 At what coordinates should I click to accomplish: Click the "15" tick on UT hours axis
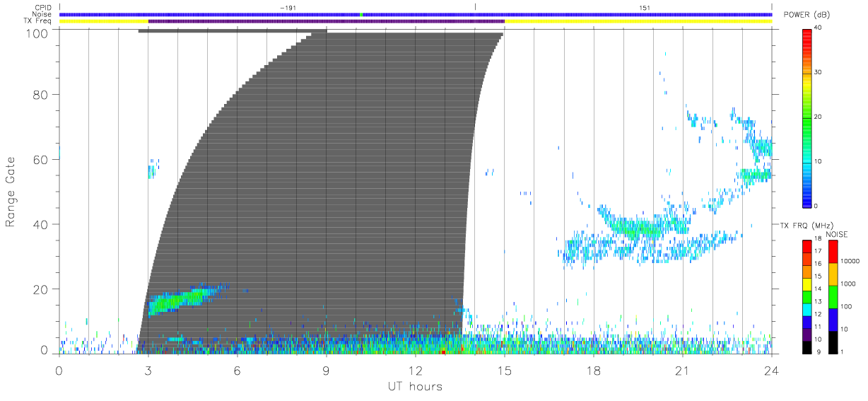click(x=505, y=369)
